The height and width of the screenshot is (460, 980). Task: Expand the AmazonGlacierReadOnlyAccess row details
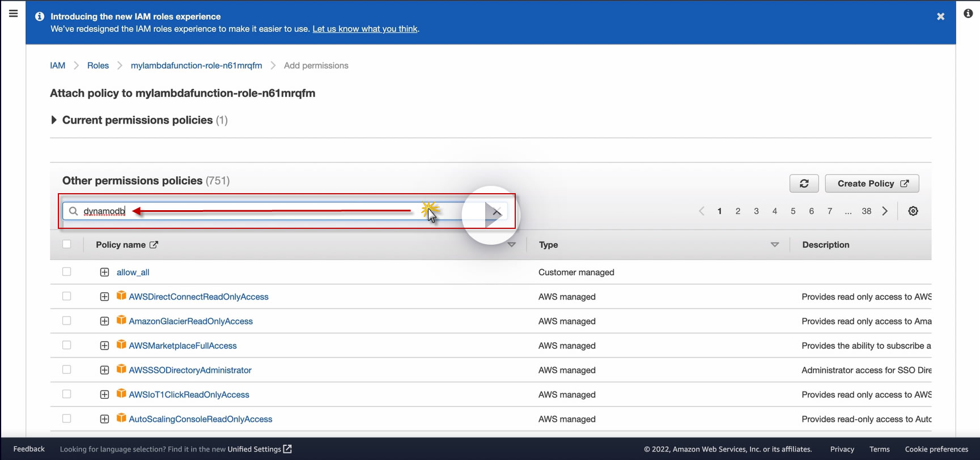(x=104, y=321)
